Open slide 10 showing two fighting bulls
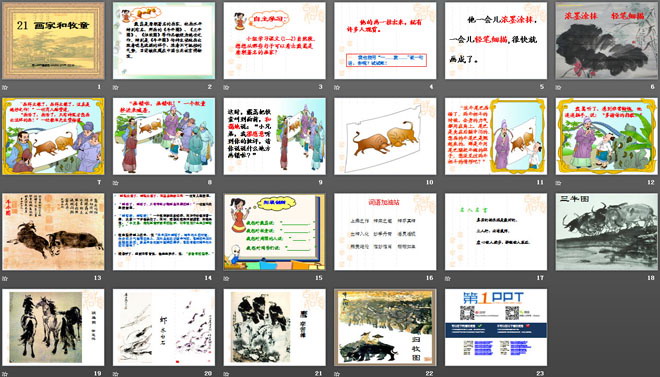The width and height of the screenshot is (660, 377). [385, 136]
